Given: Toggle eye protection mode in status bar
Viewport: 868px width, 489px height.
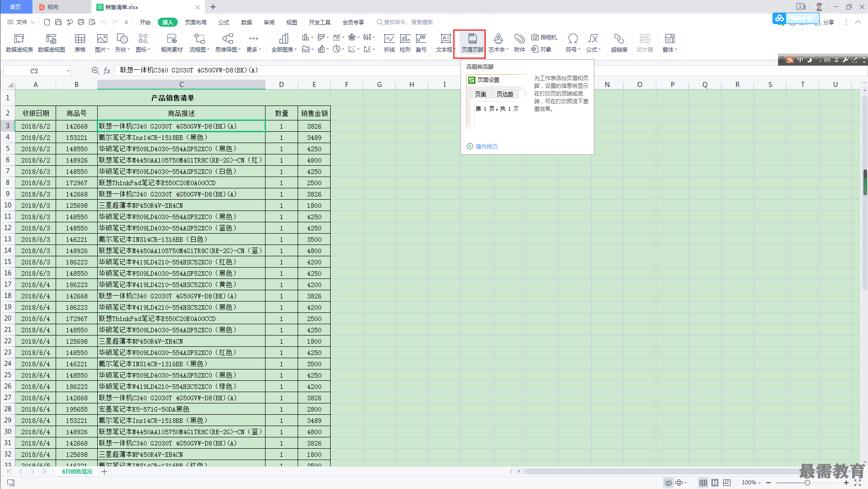Looking at the screenshot, I should (668, 483).
